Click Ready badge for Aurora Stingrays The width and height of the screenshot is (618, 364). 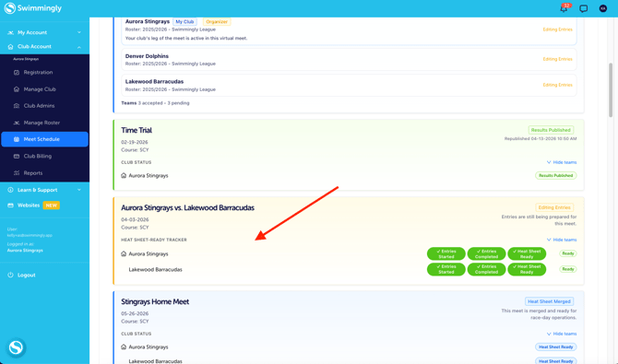click(568, 253)
